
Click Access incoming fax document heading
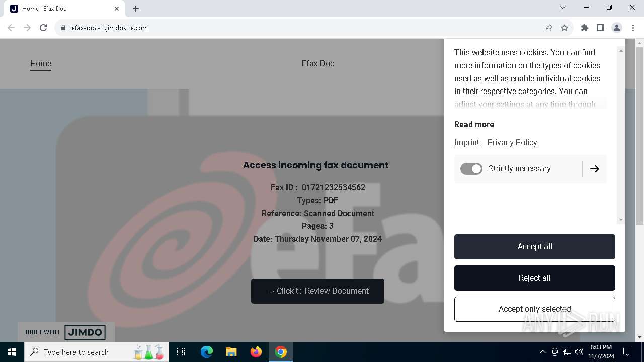[x=315, y=165]
